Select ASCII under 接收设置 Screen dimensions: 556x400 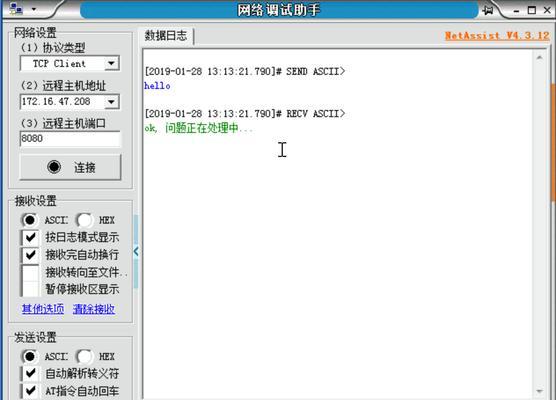[29, 220]
